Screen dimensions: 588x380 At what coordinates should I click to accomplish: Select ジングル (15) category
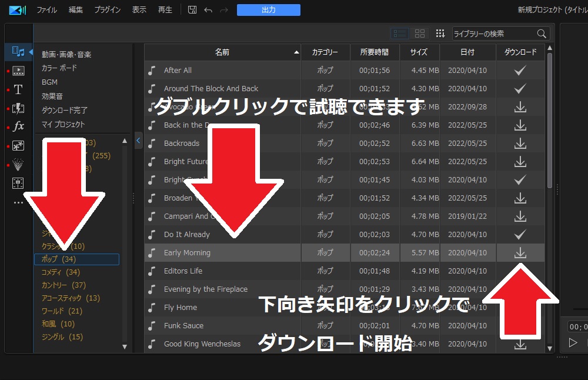(x=62, y=337)
